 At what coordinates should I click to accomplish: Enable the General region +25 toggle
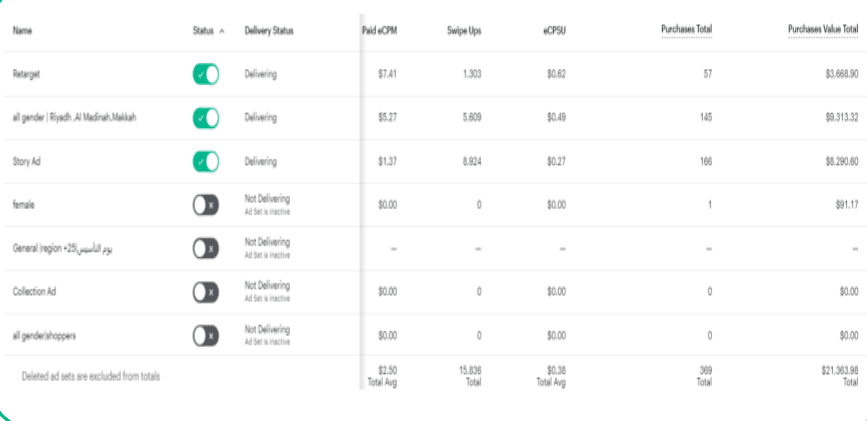click(206, 248)
